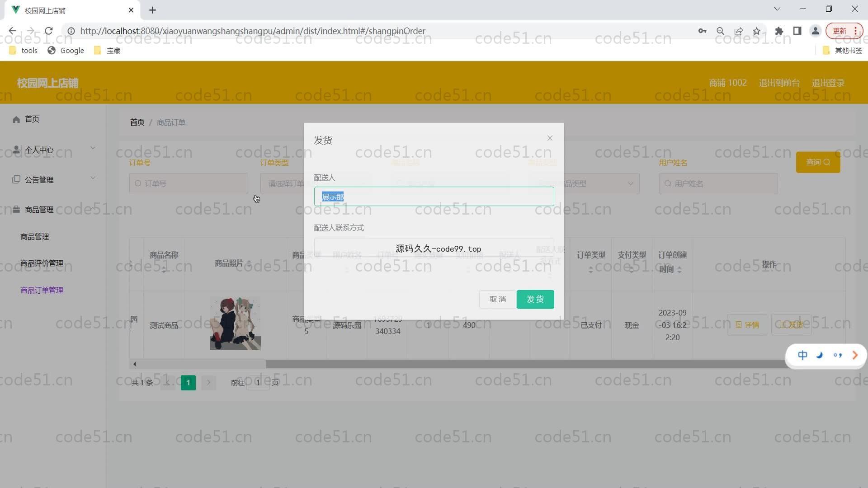This screenshot has height=488, width=868.
Task: Click the 配送人联系方式 input field
Action: pyautogui.click(x=434, y=248)
